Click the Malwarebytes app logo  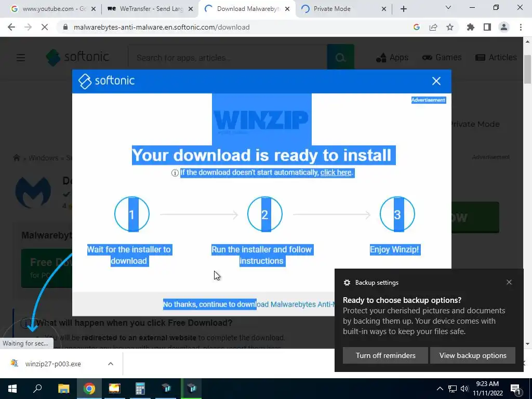[33, 192]
